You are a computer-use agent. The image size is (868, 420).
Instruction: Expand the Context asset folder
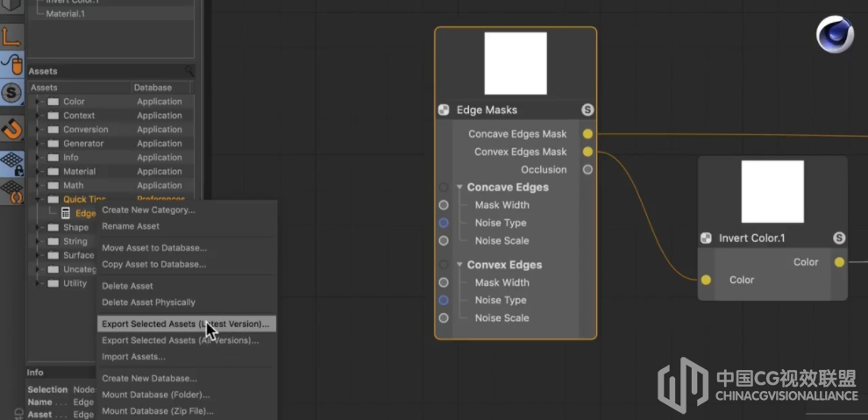tap(39, 116)
